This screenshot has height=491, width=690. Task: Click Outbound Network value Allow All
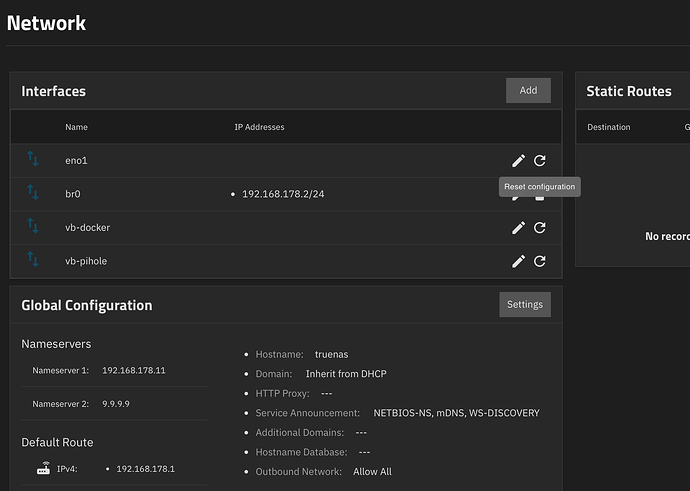[372, 472]
